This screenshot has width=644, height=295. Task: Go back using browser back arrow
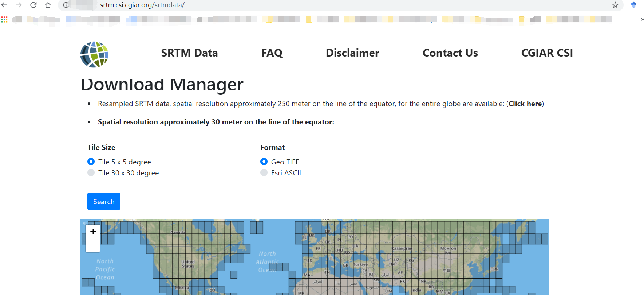(x=4, y=5)
